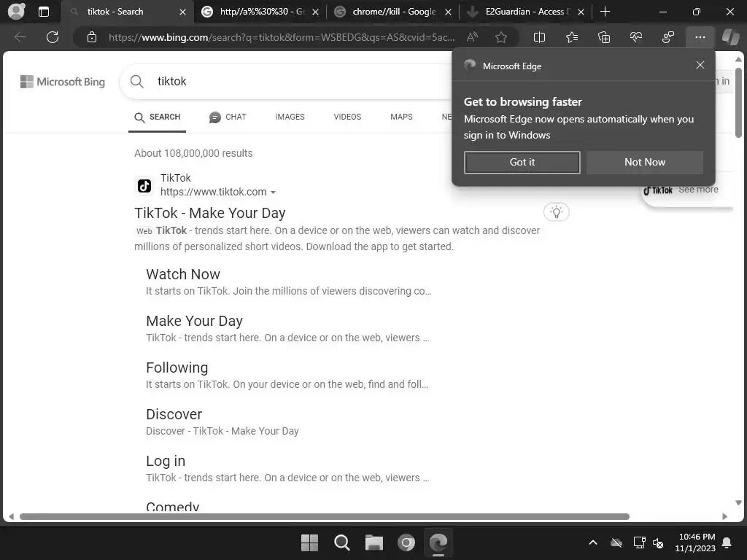This screenshot has height=560, width=747.
Task: Open Browser essentials heart icon
Action: tap(636, 37)
